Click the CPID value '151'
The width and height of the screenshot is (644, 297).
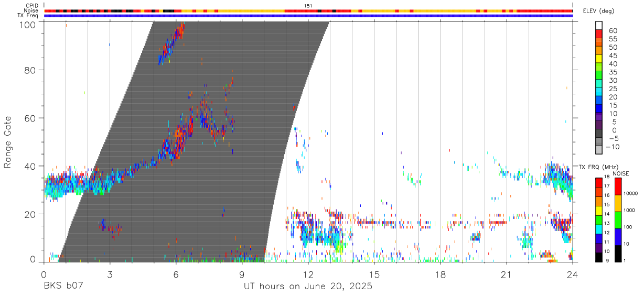tap(308, 5)
